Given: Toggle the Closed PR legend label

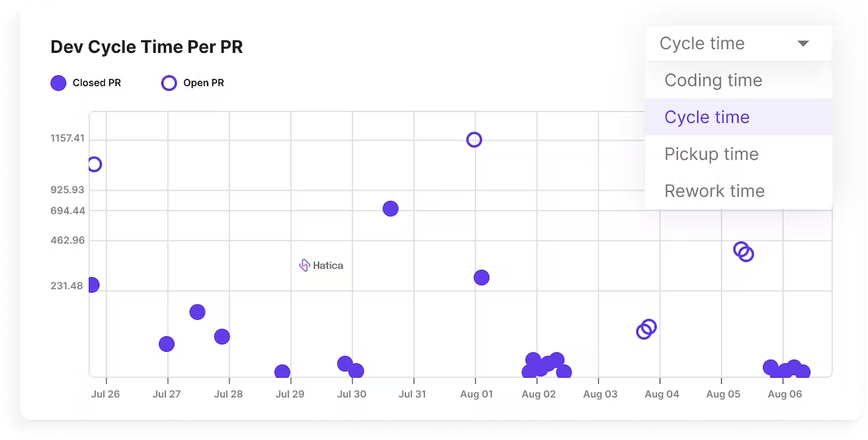Looking at the screenshot, I should pyautogui.click(x=97, y=82).
